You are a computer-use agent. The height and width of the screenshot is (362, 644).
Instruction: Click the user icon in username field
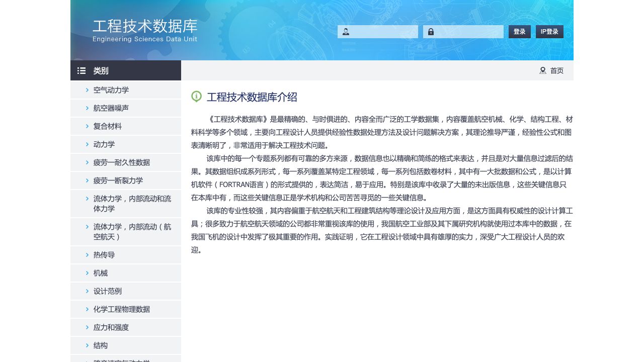click(x=346, y=32)
